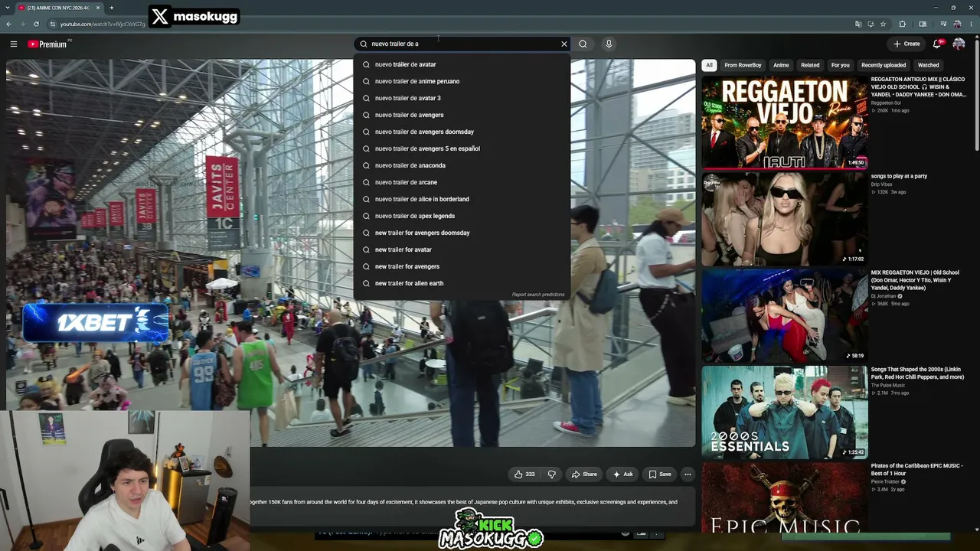Choose suggestion 'nuevo trailer de arcane'

(462, 182)
